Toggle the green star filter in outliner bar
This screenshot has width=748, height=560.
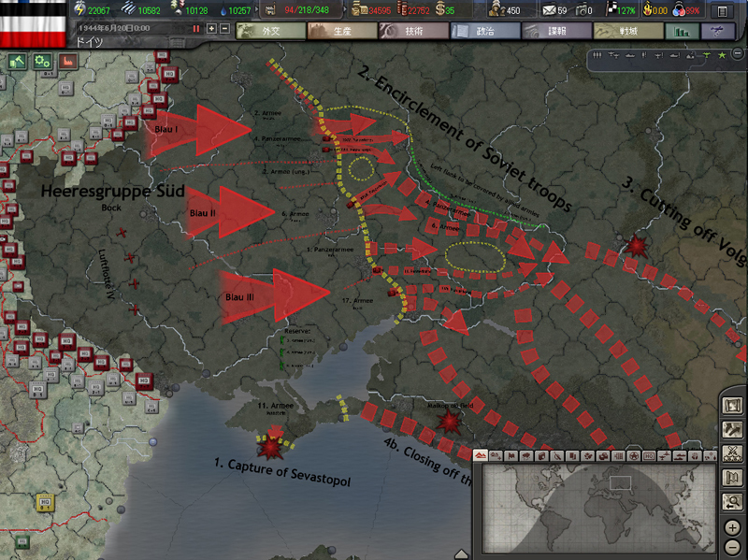click(x=722, y=55)
